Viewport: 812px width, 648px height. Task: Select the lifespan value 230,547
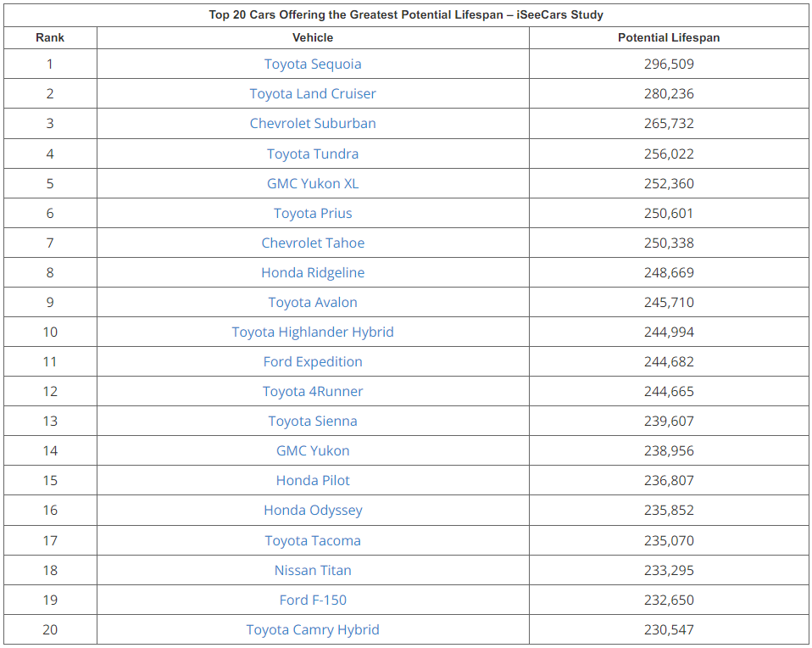tap(669, 630)
